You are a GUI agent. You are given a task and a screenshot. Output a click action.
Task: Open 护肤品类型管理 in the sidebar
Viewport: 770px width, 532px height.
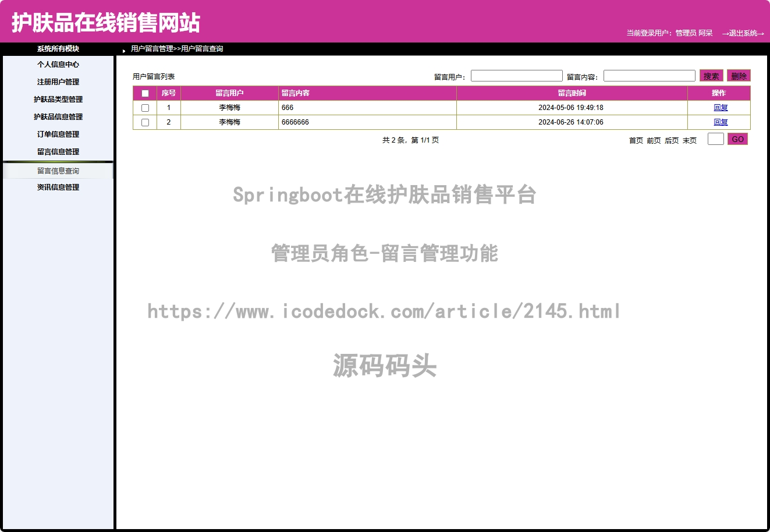pos(58,100)
